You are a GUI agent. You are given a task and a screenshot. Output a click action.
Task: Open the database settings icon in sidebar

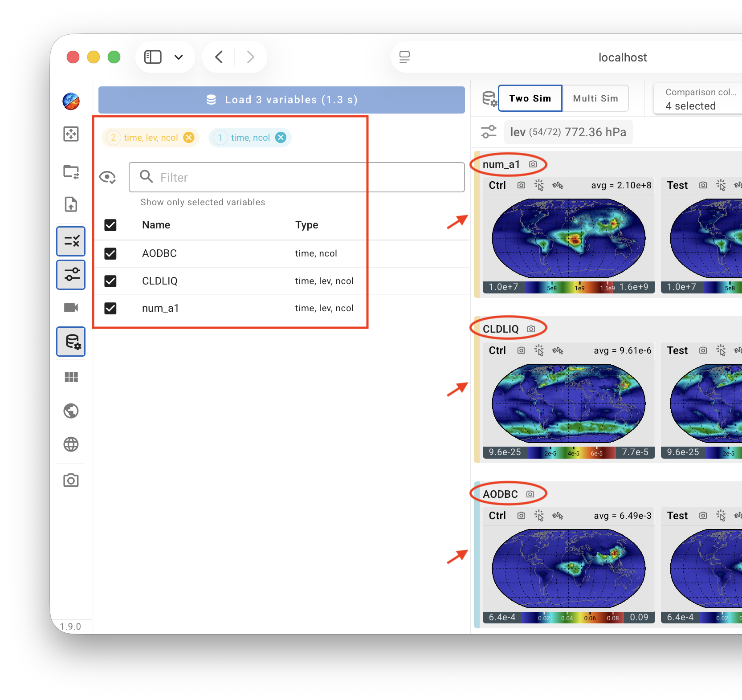pyautogui.click(x=71, y=342)
